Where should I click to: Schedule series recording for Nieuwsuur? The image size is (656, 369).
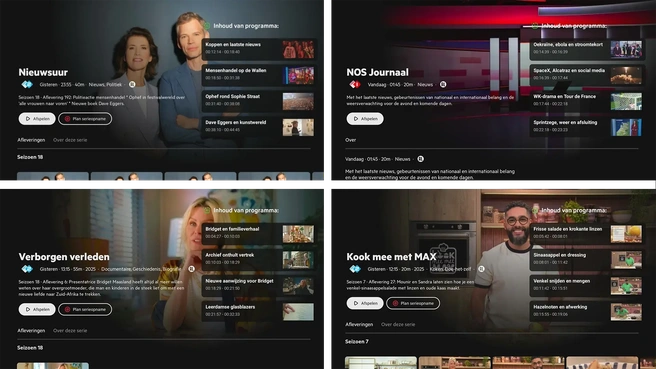click(85, 119)
